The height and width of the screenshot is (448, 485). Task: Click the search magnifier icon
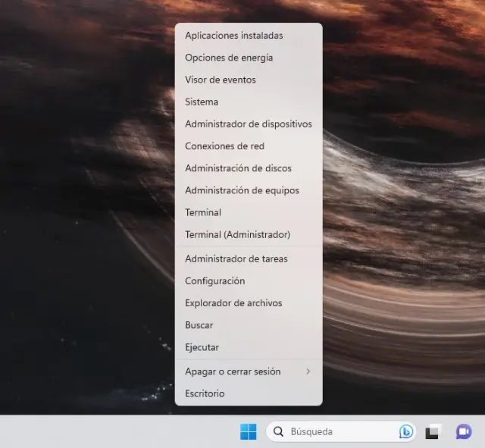click(x=278, y=431)
